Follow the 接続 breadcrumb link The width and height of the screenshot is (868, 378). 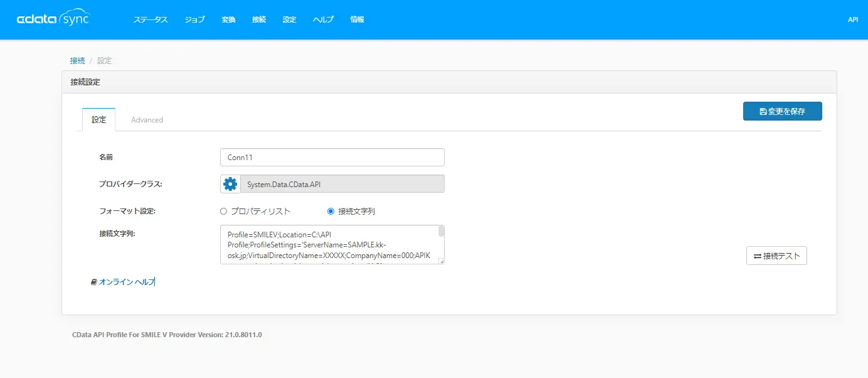[x=78, y=61]
